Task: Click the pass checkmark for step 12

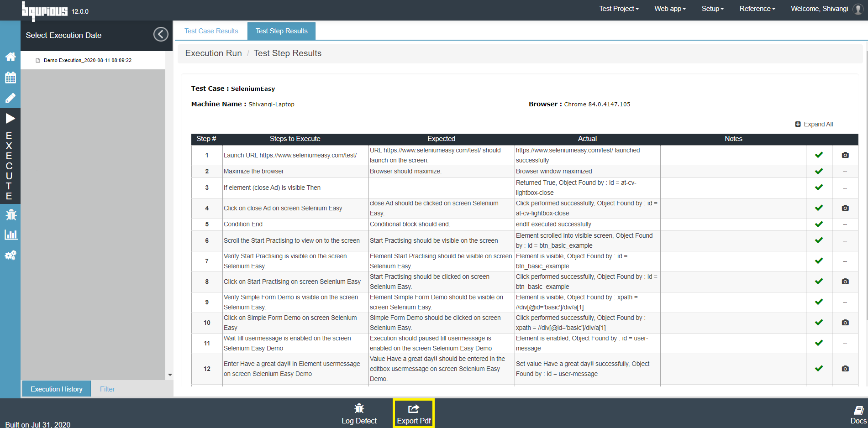Action: point(819,369)
